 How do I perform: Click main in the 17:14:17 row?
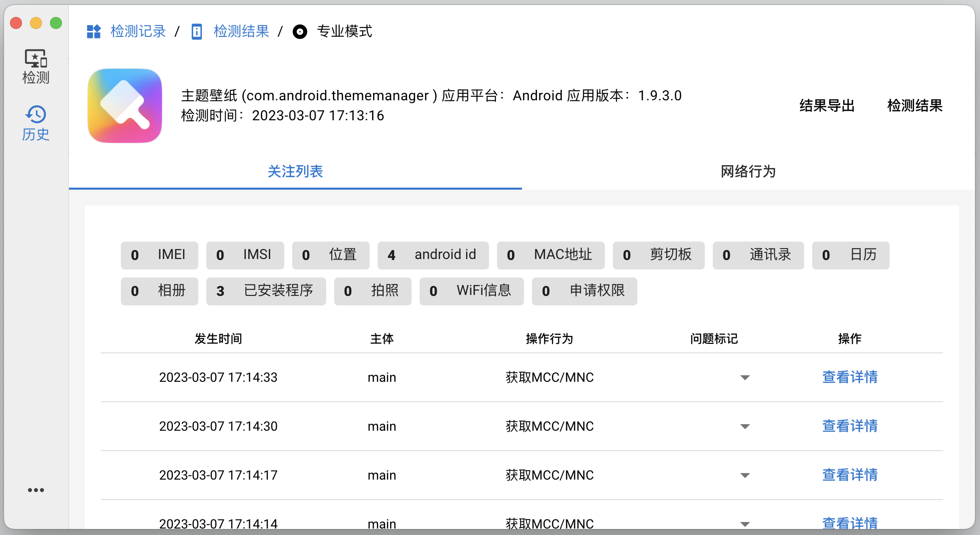point(382,475)
